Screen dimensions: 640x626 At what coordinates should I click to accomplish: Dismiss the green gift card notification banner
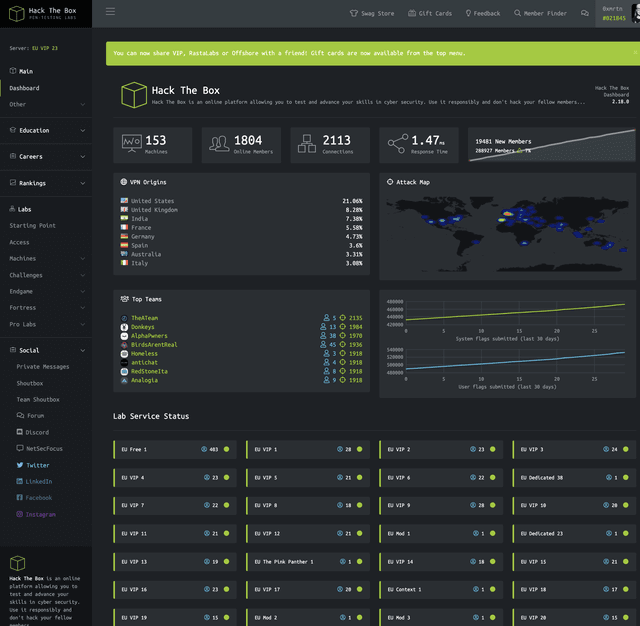(x=634, y=53)
